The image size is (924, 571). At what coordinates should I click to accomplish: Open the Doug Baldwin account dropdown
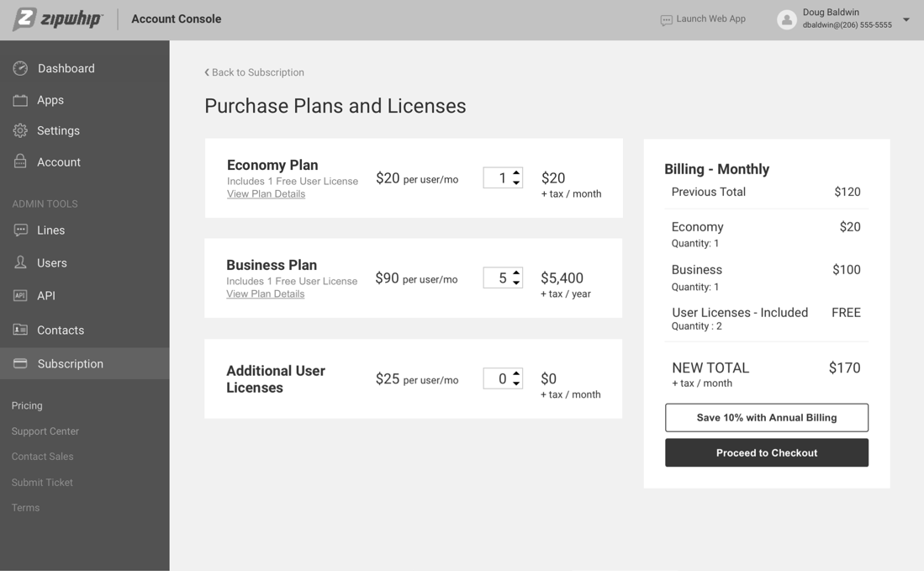[x=906, y=19]
